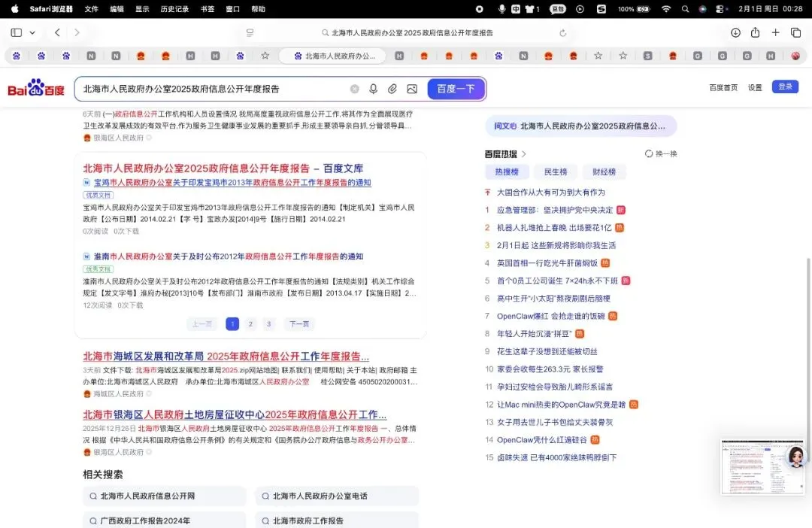Refresh hot list with 换一换

point(661,154)
